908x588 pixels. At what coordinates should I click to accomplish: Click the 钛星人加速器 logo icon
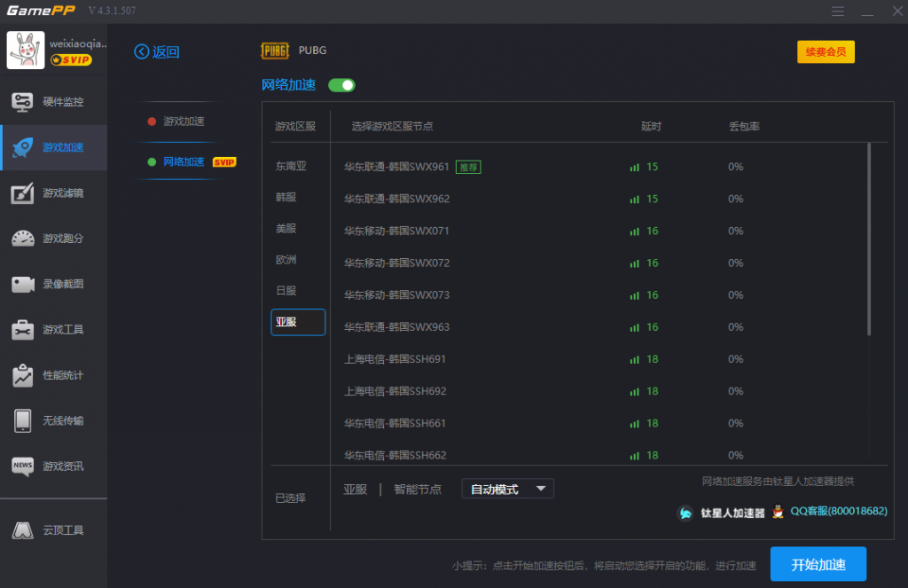[x=685, y=513]
